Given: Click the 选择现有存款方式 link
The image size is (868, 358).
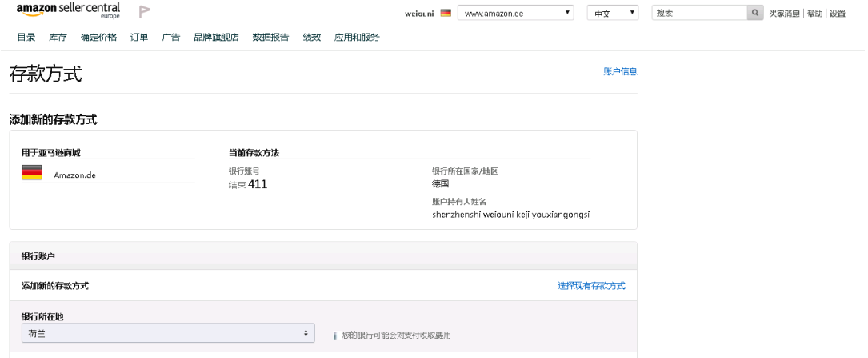Looking at the screenshot, I should 591,286.
